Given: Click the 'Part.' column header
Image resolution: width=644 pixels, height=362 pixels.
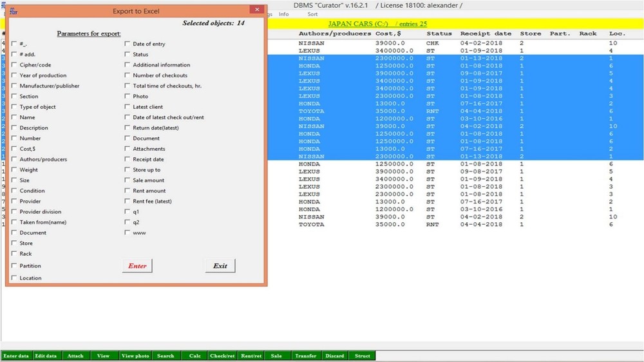Looking at the screenshot, I should coord(560,33).
